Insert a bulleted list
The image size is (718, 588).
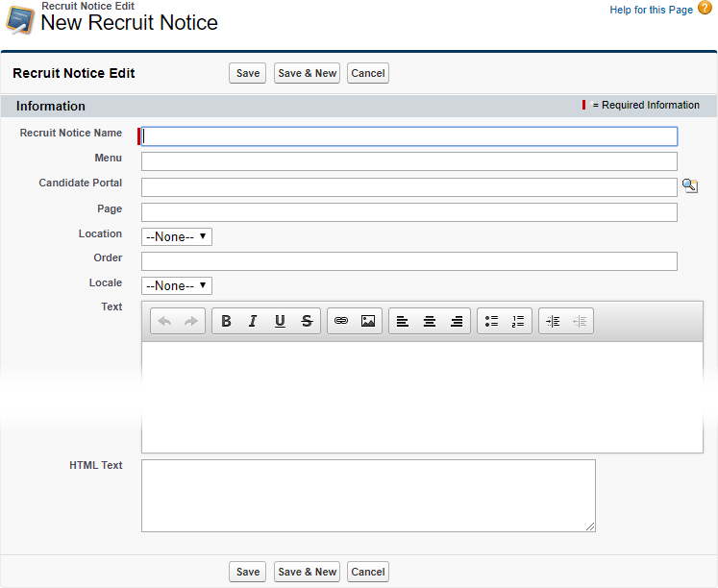click(x=491, y=321)
